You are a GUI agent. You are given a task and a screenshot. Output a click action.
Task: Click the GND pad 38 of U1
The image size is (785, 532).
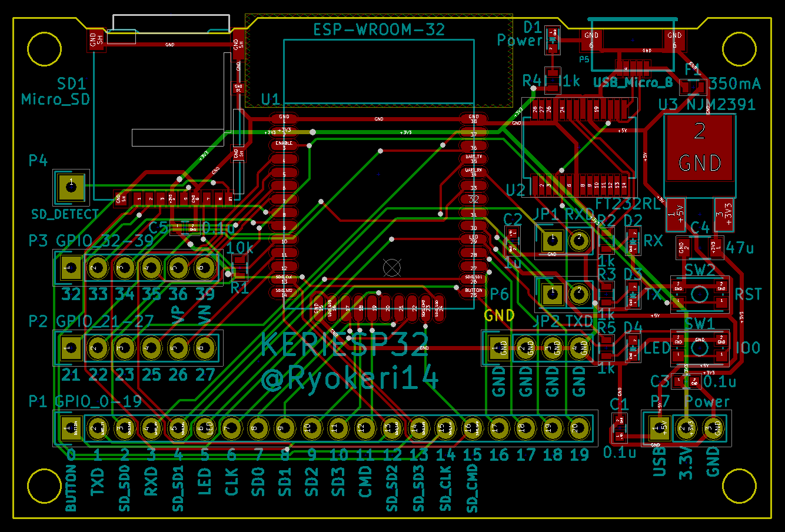[x=474, y=119]
